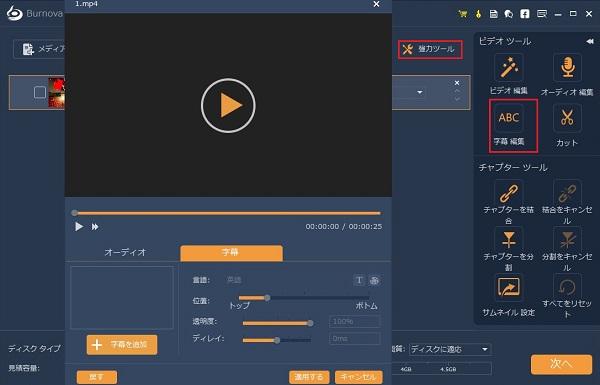Remove the video item with its X button
The width and height of the screenshot is (600, 385).
(x=457, y=83)
